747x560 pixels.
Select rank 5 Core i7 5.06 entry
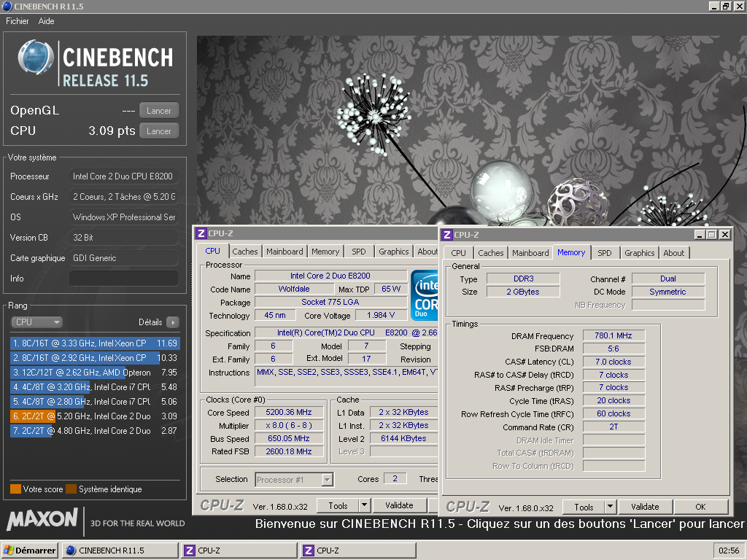coord(95,402)
